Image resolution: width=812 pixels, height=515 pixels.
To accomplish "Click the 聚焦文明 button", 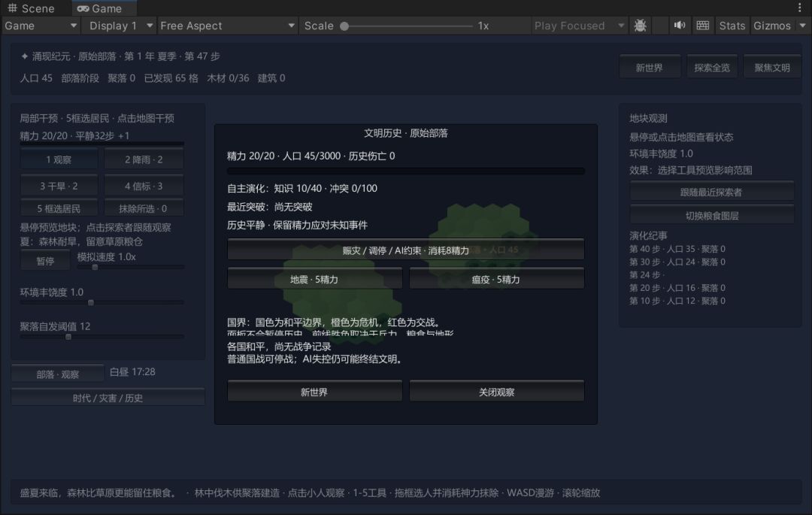I will (x=772, y=68).
